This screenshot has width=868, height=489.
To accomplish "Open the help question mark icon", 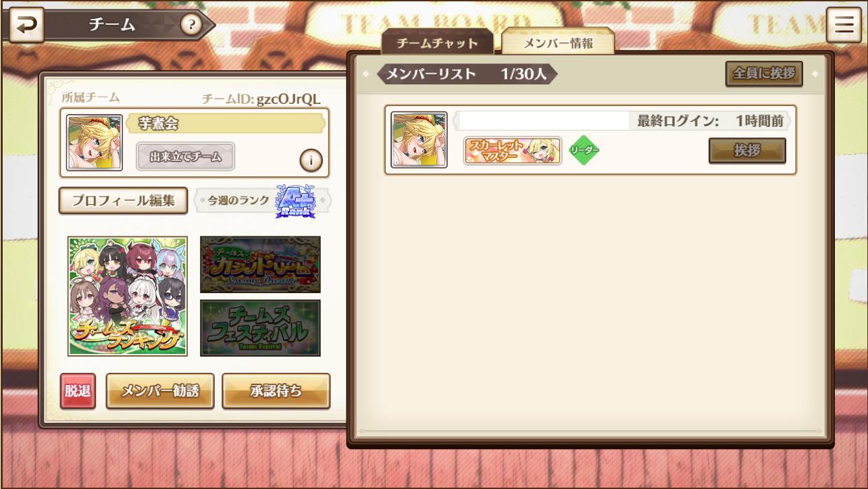I will point(191,25).
